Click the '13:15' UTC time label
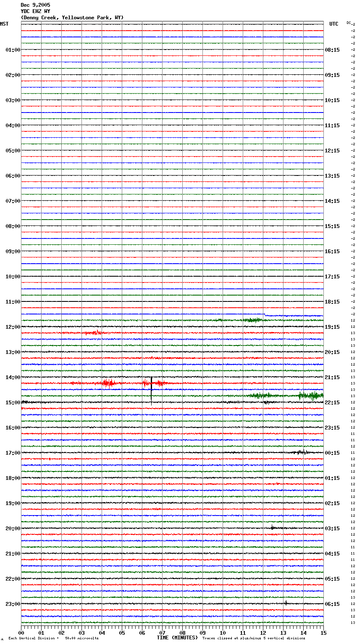The height and width of the screenshot is (644, 357). coord(332,176)
